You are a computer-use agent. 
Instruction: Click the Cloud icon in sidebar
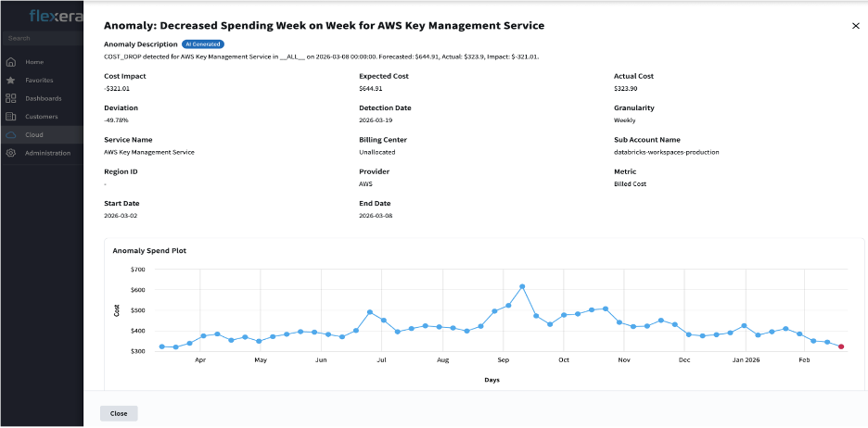pyautogui.click(x=10, y=135)
